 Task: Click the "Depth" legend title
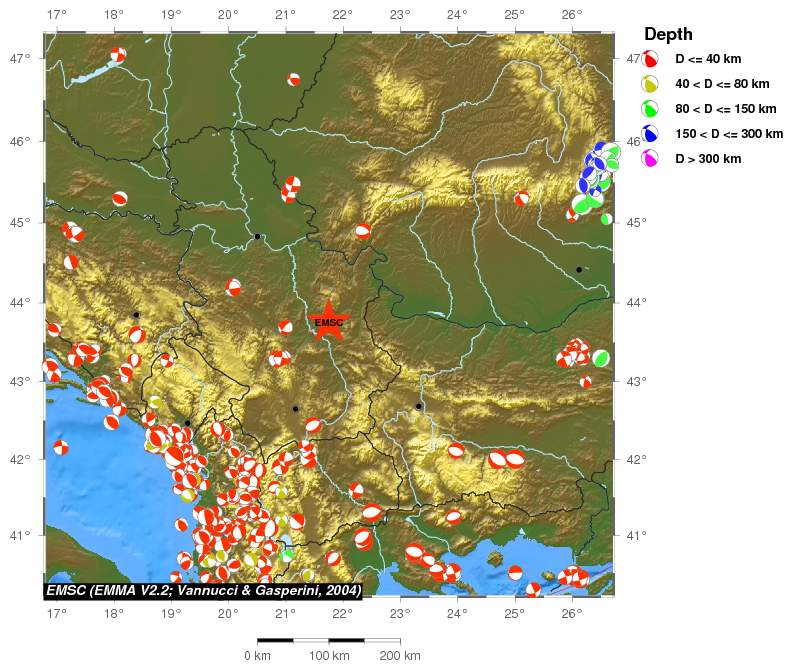[x=668, y=34]
